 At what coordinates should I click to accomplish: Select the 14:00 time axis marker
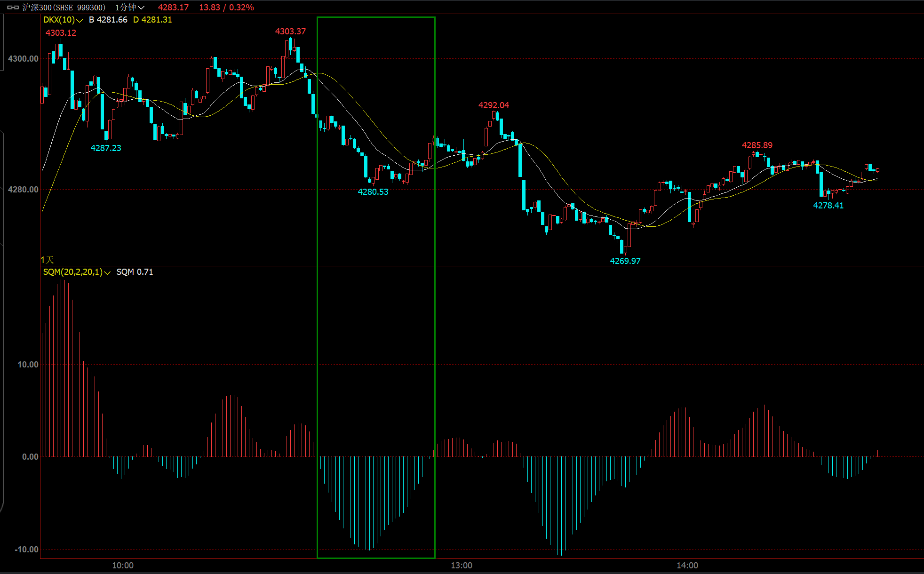[687, 566]
